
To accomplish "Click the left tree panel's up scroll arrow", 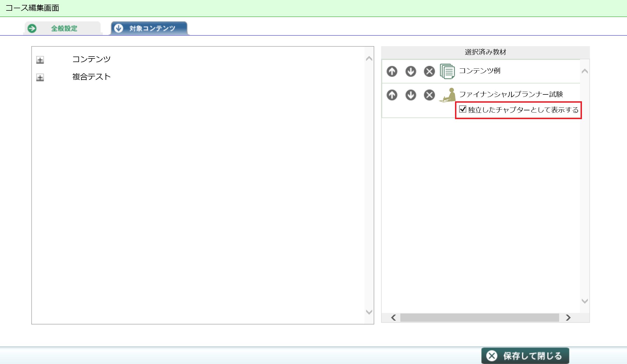I will click(x=369, y=58).
